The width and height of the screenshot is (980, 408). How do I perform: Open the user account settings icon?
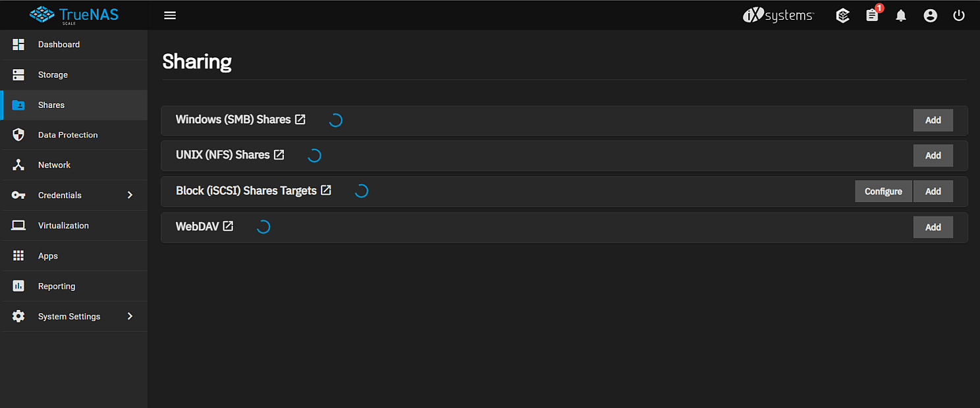point(930,15)
